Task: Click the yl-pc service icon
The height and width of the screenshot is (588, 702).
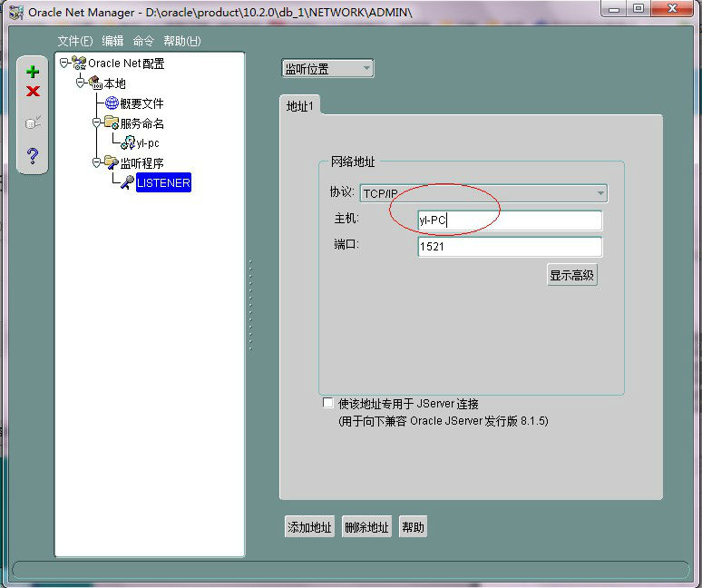Action: coord(128,142)
